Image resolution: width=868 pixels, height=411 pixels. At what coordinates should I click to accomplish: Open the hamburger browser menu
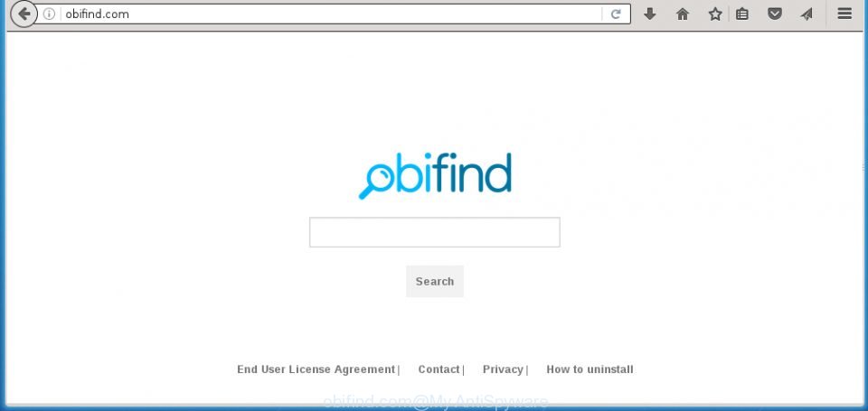[844, 14]
